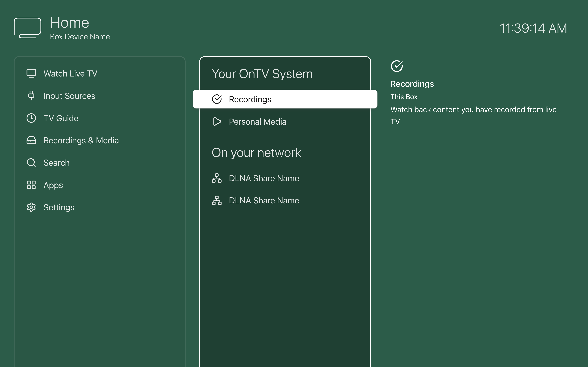This screenshot has height=367, width=588.
Task: Click the Personal Media play icon
Action: (x=217, y=122)
